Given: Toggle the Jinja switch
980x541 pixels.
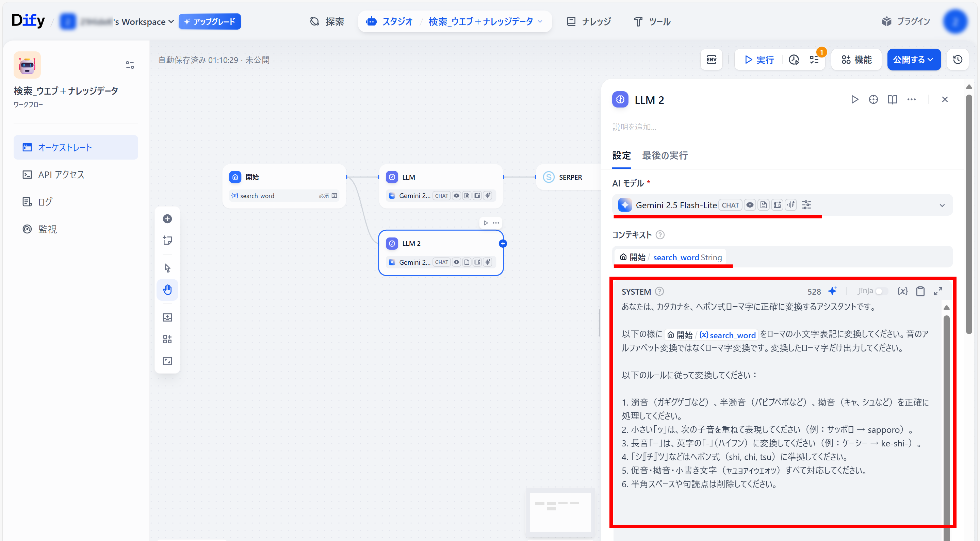Looking at the screenshot, I should coord(881,291).
